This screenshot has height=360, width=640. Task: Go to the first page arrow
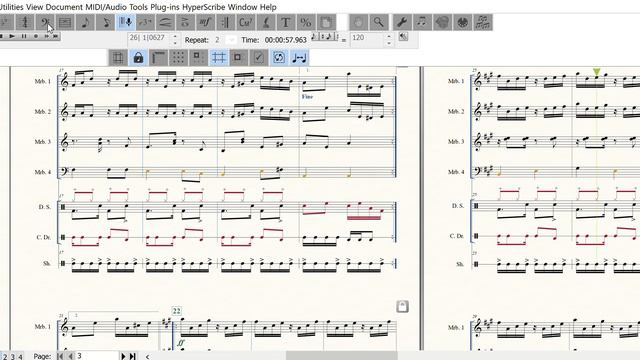tap(60, 356)
